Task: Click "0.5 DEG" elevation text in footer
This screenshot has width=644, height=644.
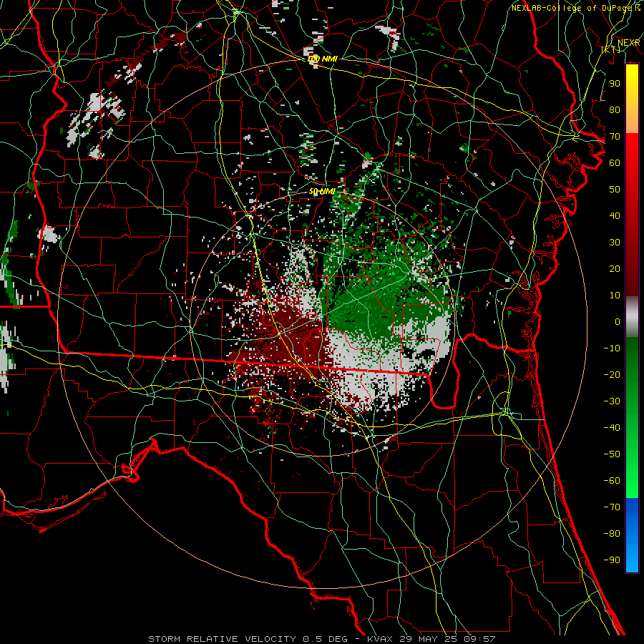Action: point(325,639)
